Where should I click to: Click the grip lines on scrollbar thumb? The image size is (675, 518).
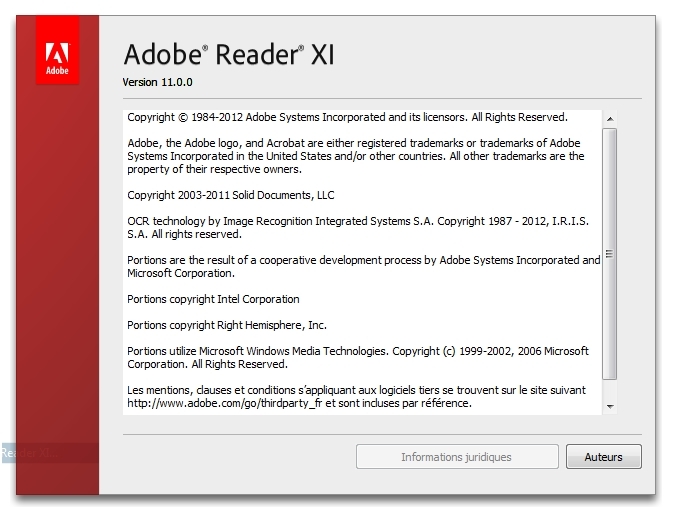609,254
